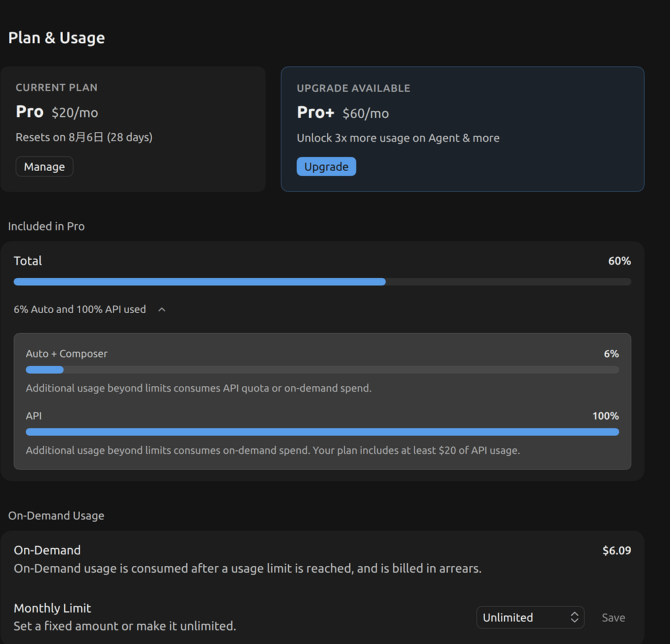
Task: Click the Total 60% percentage label
Action: tap(620, 261)
